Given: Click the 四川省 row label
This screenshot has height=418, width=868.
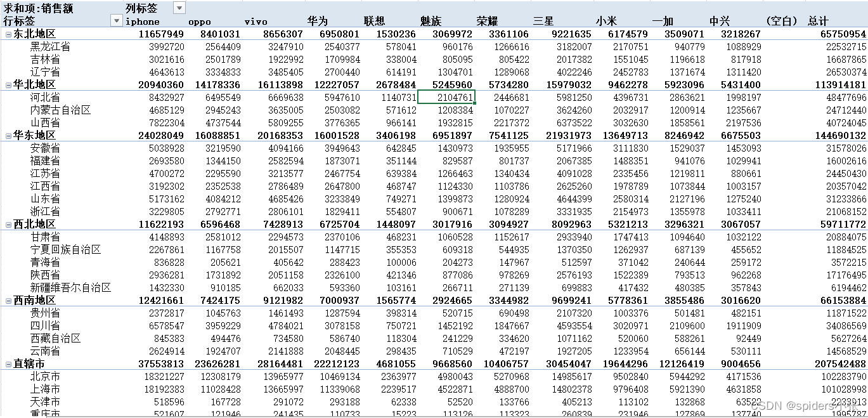Looking at the screenshot, I should click(45, 325).
